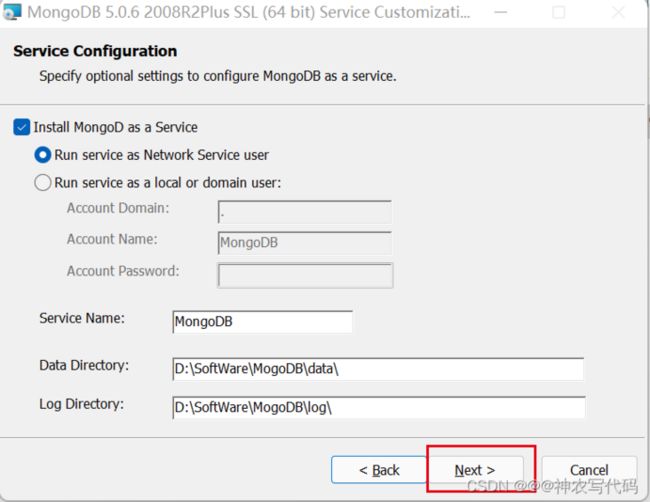
Task: Click the MongoDB installer icon in title bar
Action: click(x=11, y=12)
